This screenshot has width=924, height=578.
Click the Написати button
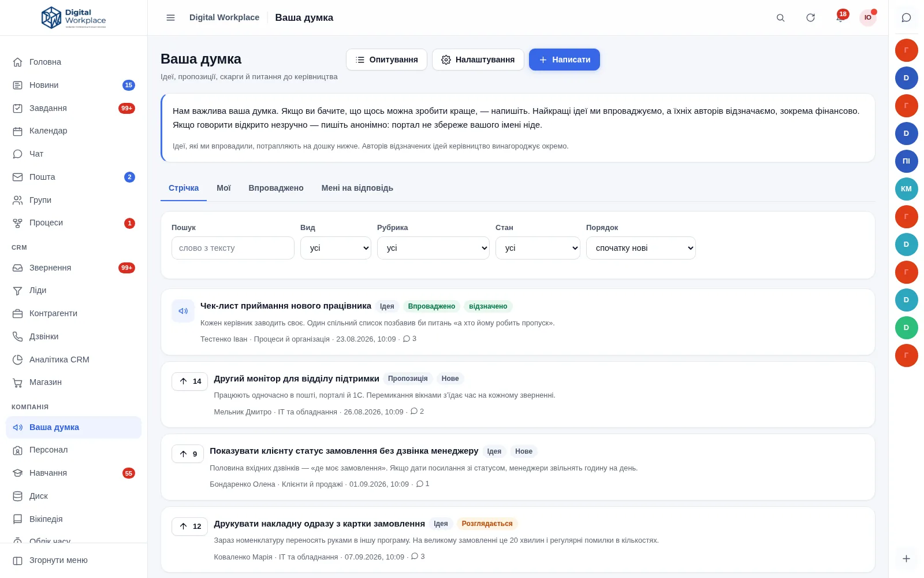tap(564, 60)
